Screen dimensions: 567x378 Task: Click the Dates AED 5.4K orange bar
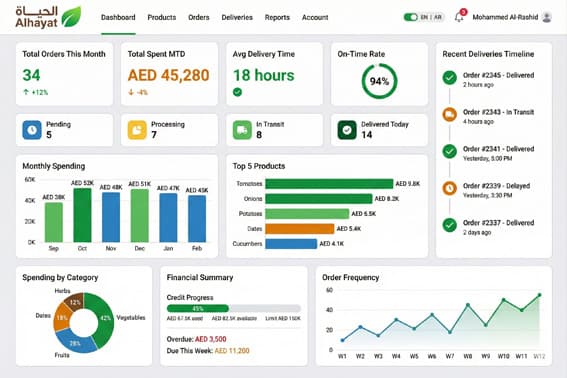300,229
